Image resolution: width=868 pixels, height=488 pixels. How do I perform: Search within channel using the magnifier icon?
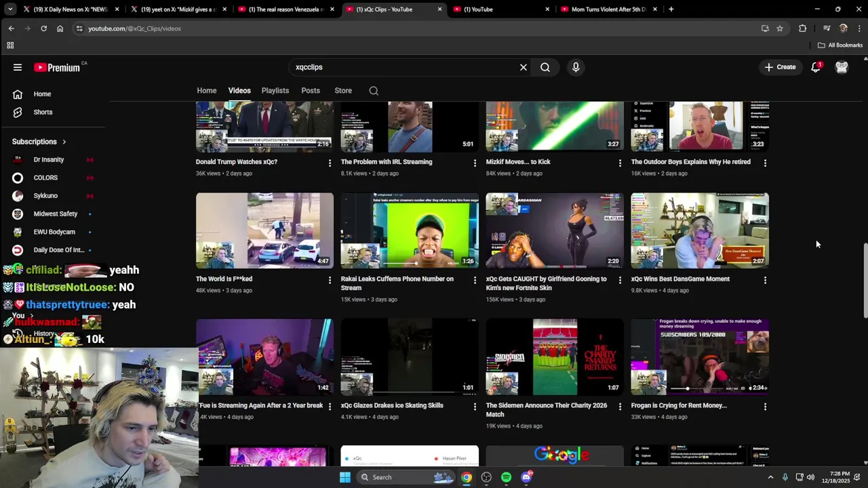[374, 91]
